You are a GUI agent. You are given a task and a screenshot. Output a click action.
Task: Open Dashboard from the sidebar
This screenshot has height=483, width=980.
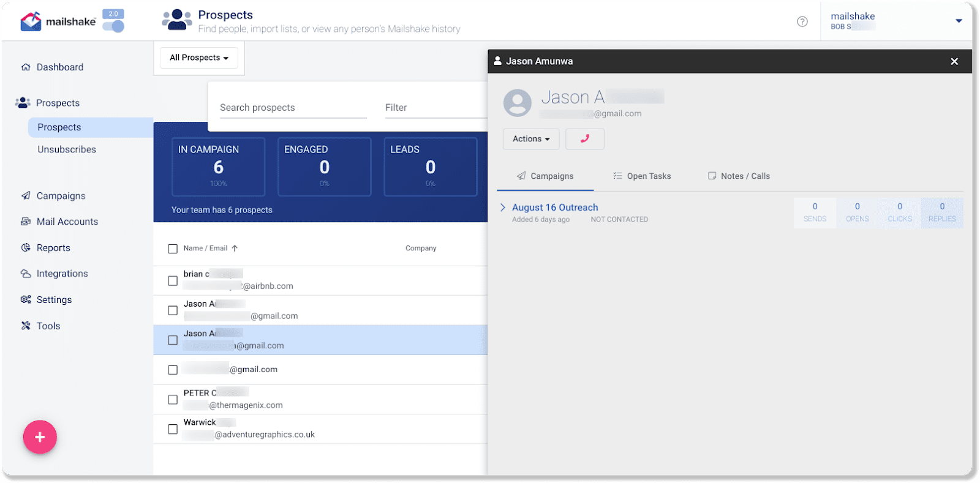pyautogui.click(x=59, y=67)
